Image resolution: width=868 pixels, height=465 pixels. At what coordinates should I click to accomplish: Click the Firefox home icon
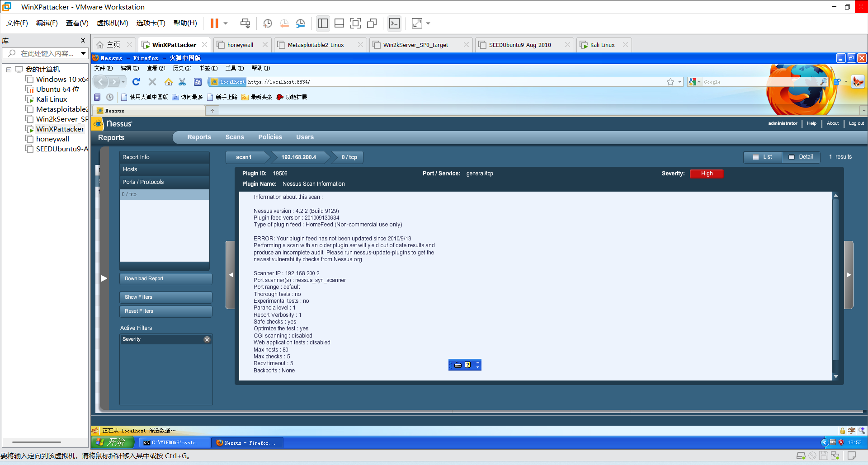(169, 82)
